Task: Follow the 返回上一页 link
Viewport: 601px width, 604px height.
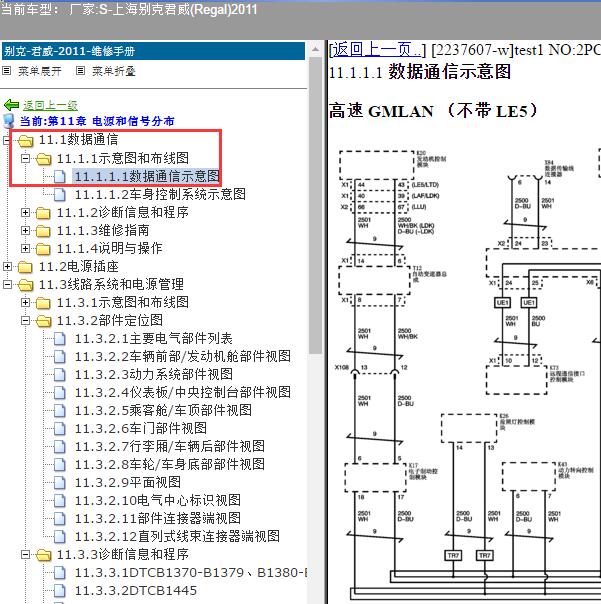Action: [x=376, y=50]
